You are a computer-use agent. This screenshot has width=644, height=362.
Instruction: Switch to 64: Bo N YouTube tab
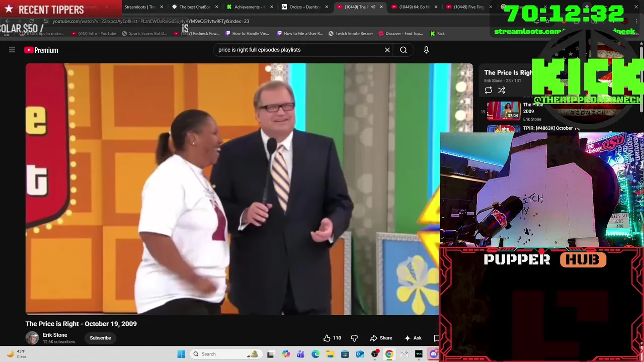(x=414, y=7)
